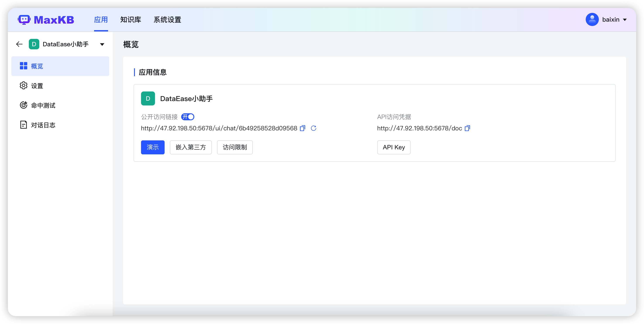This screenshot has width=644, height=324.
Task: Click the 公开访问链接 label
Action: coord(159,117)
